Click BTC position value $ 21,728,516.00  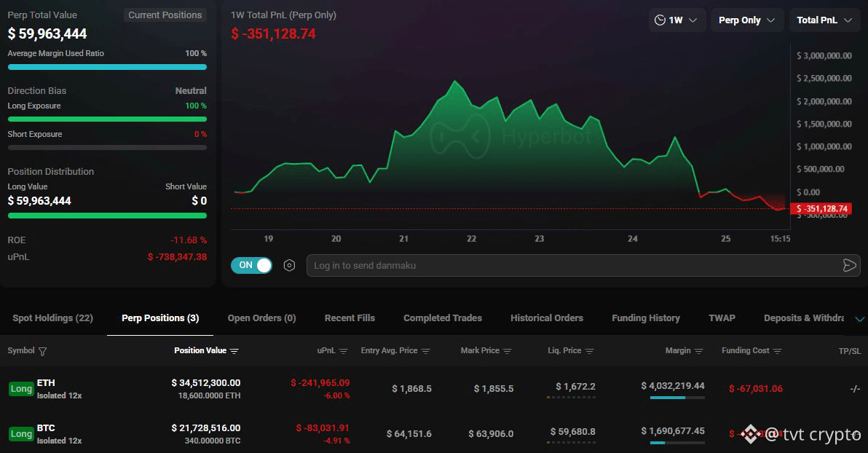[206, 428]
